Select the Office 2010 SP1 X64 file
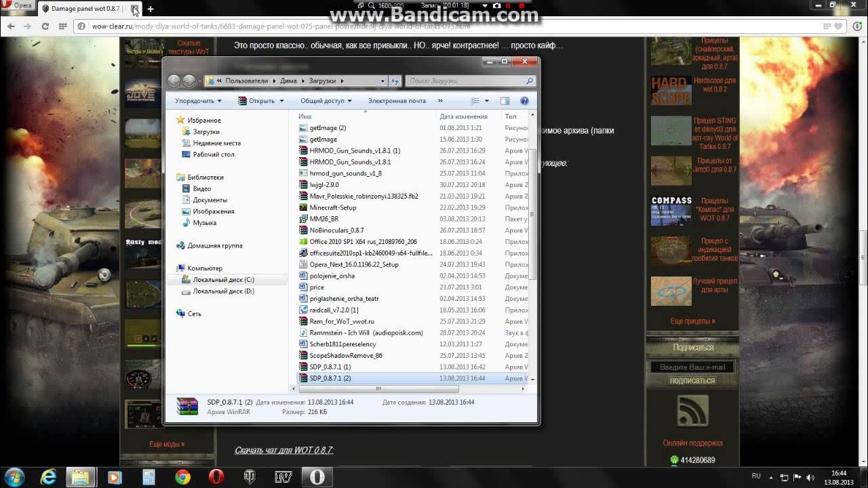 [363, 241]
